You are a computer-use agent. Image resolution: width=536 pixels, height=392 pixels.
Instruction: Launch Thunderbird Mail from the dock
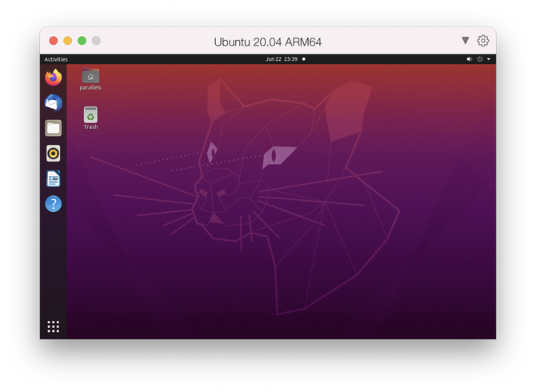(x=54, y=102)
